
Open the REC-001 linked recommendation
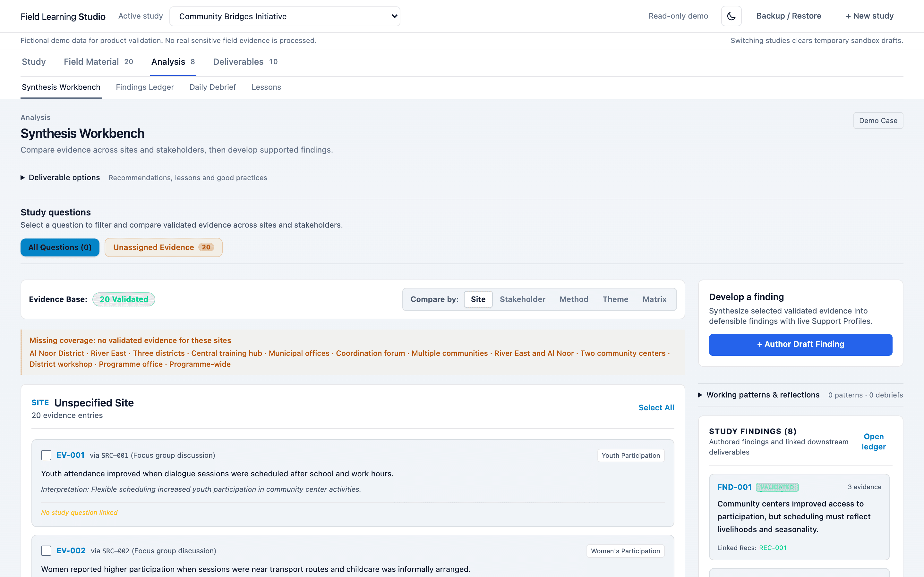tap(773, 548)
